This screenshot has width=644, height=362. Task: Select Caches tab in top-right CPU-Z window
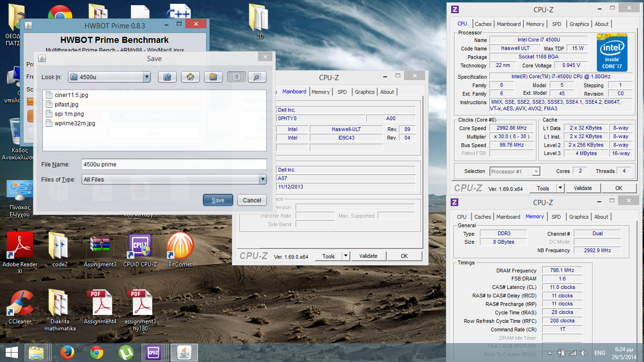483,24
